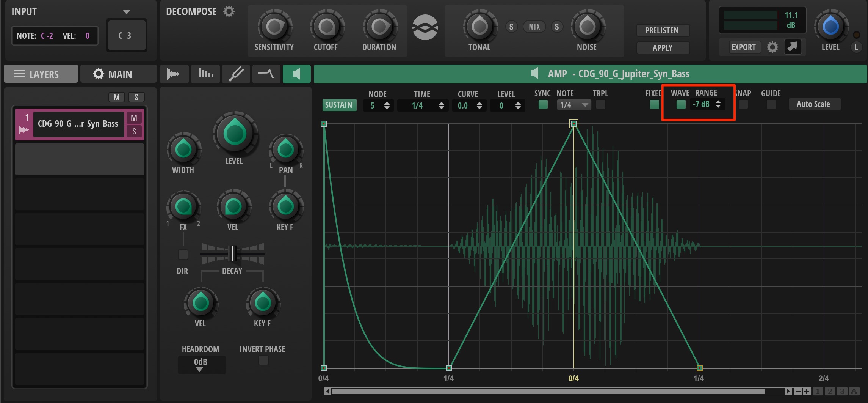Switch to the LAYERS tab
Screen dimensions: 868x403
coord(41,74)
